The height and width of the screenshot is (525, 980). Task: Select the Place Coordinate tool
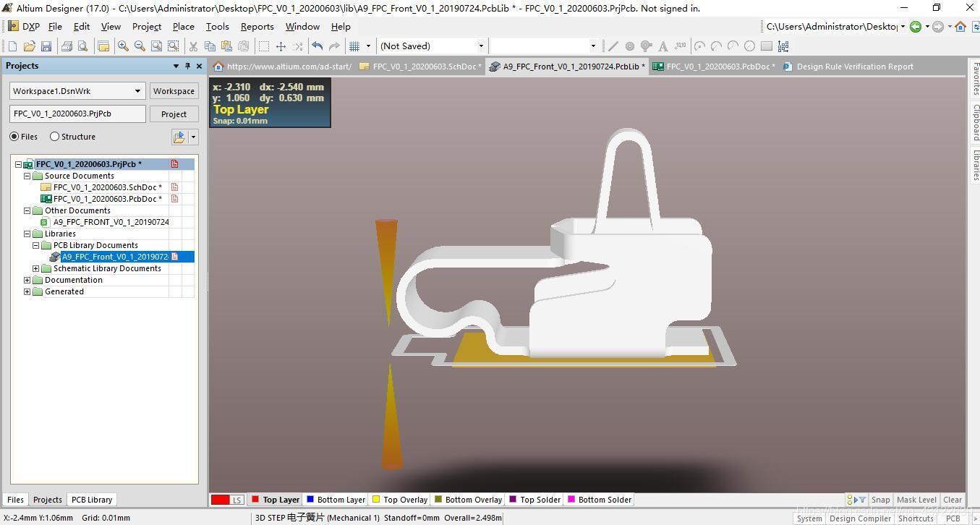[680, 46]
